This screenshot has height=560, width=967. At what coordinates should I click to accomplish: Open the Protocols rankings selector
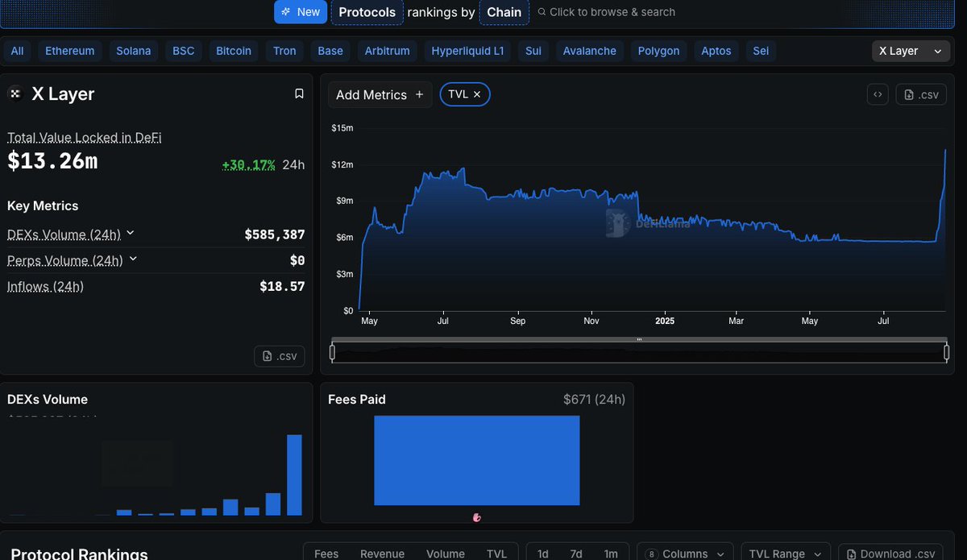tap(367, 12)
